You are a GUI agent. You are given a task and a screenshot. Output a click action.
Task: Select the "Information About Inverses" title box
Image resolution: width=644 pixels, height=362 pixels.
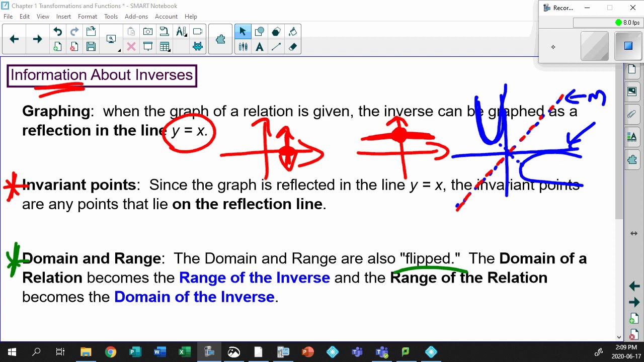click(x=102, y=75)
